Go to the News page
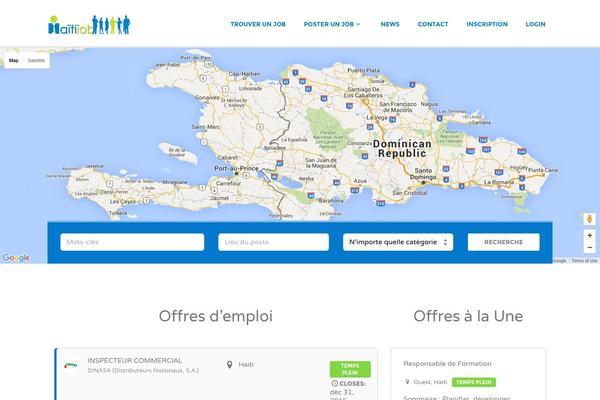 click(x=390, y=24)
